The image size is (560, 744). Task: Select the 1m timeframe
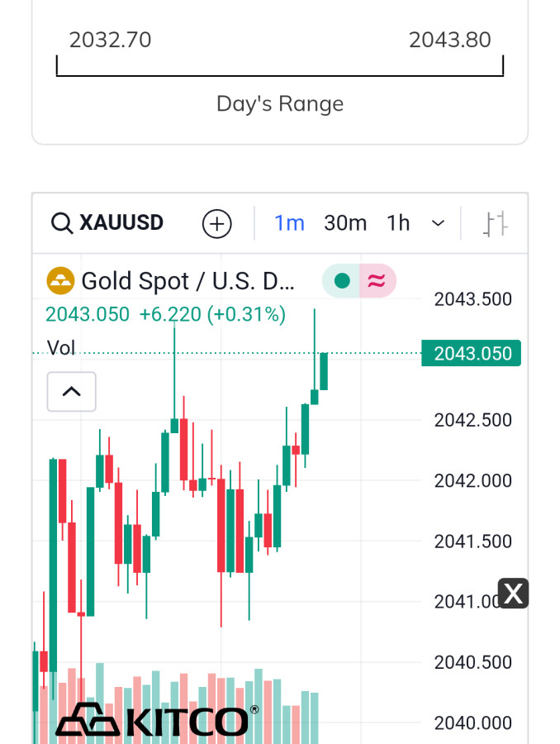click(x=289, y=223)
